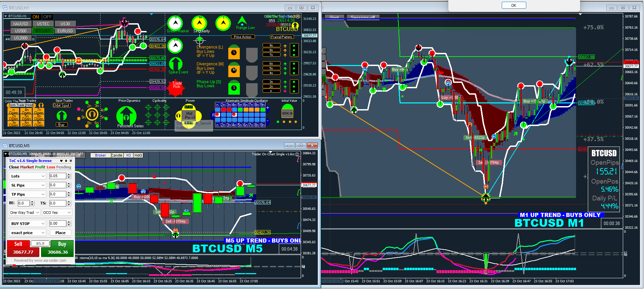Toggle the OFF switch in the H1 chart

[x=48, y=17]
